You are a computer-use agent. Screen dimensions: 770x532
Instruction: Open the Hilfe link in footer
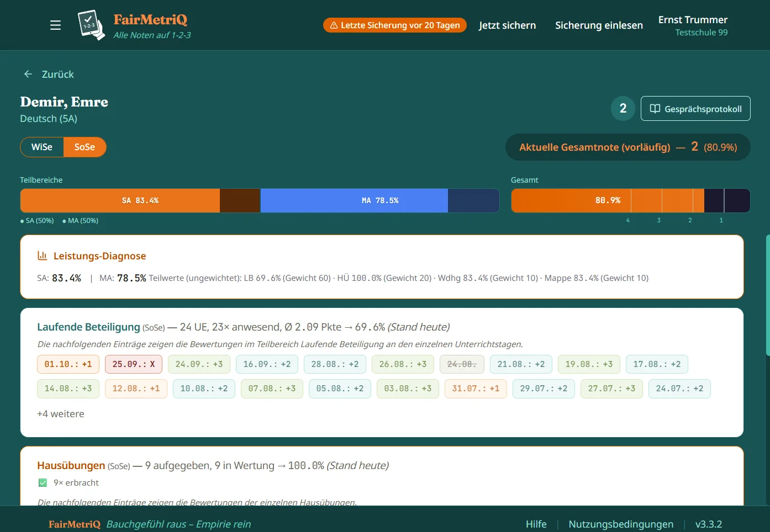pyautogui.click(x=536, y=524)
